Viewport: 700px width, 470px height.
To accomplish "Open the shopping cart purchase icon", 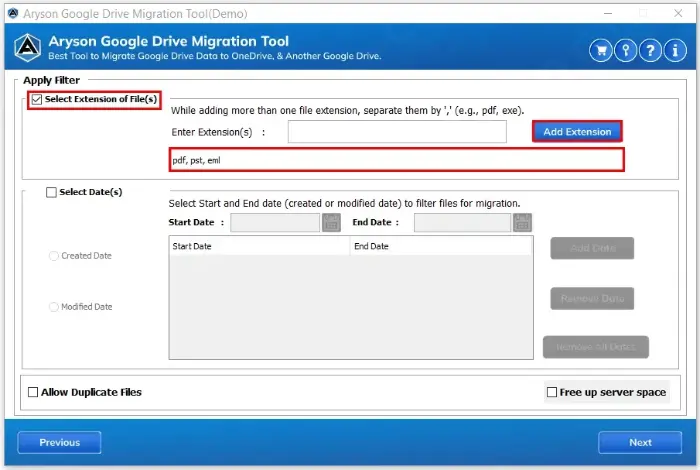I will pyautogui.click(x=600, y=50).
